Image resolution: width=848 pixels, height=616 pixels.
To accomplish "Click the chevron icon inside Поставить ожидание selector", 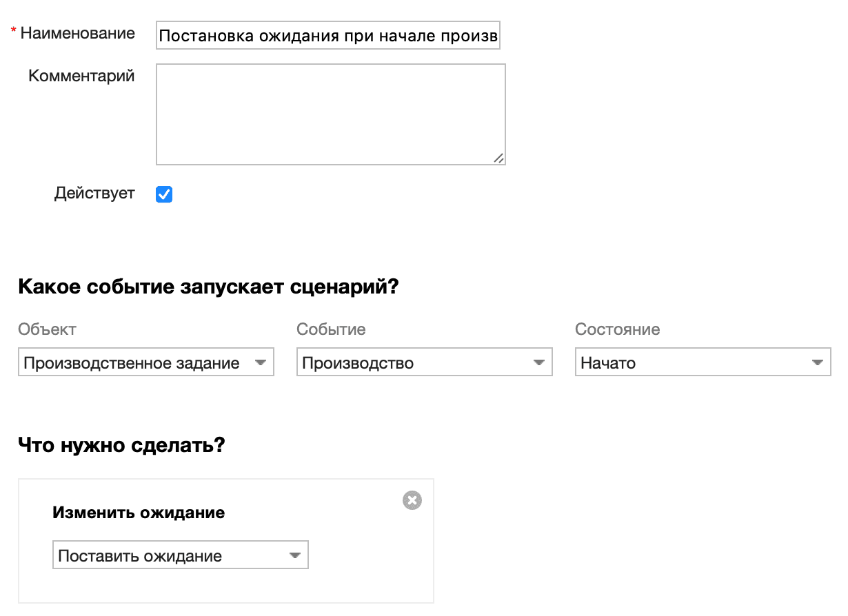I will coord(294,555).
